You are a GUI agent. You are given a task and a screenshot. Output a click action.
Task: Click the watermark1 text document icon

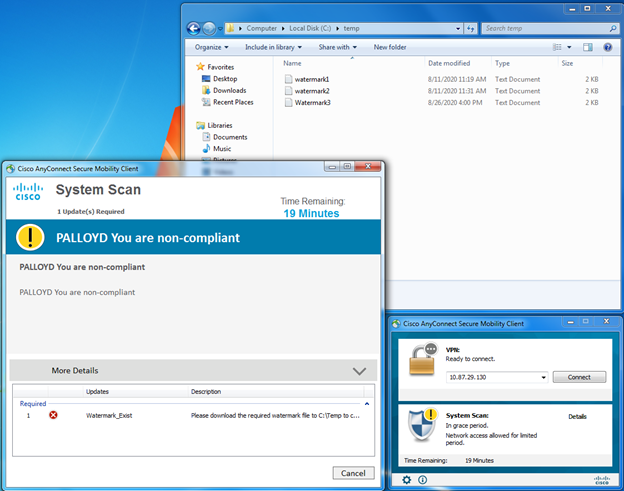pyautogui.click(x=289, y=79)
